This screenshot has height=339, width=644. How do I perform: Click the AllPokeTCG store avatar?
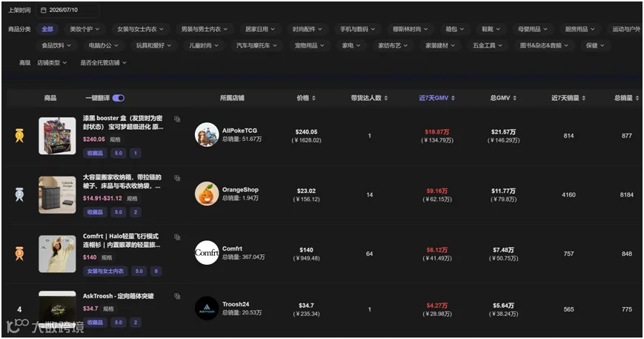click(x=207, y=135)
